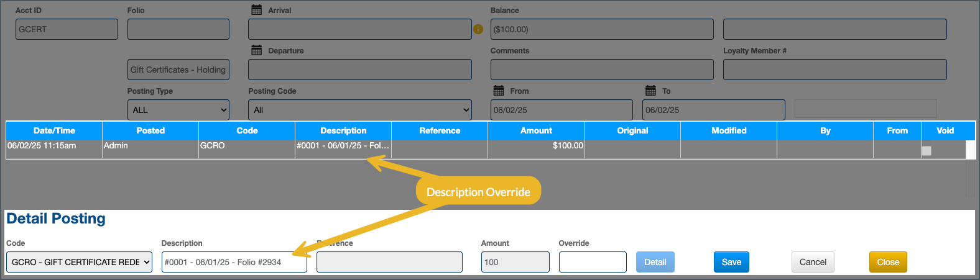This screenshot has width=980, height=280.
Task: Click the light blue Detail button
Action: [x=655, y=262]
